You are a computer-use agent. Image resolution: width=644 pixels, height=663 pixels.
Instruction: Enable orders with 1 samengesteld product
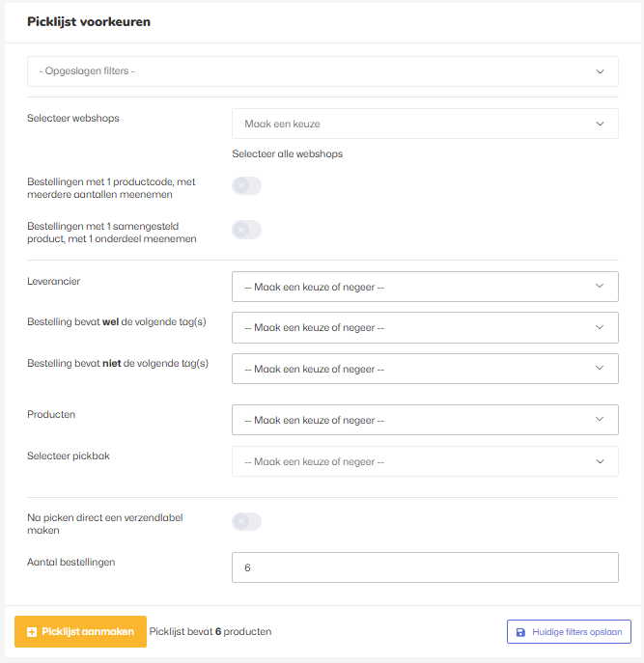tap(246, 230)
